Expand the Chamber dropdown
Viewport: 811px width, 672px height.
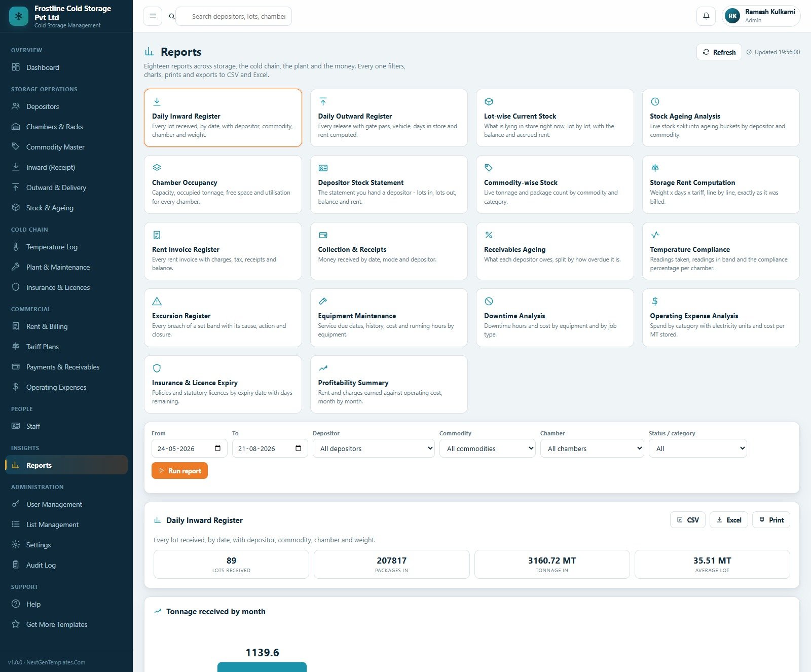coord(592,449)
